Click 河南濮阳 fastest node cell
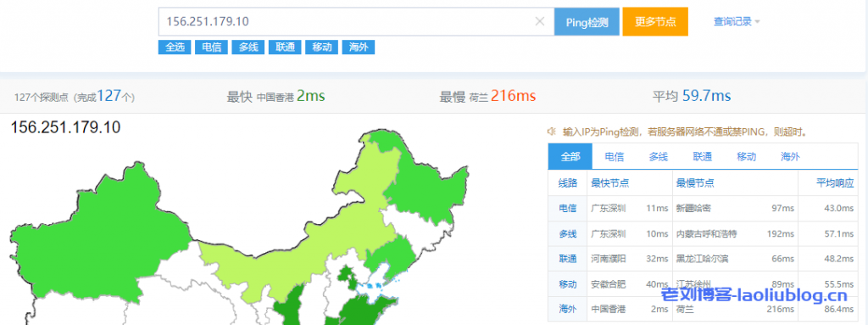868x325 pixels. coord(609,259)
